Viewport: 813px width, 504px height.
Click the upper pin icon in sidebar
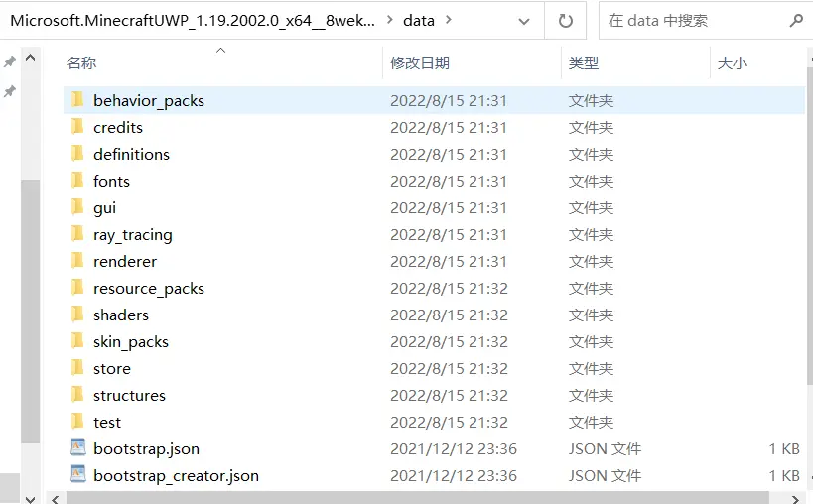pyautogui.click(x=9, y=63)
